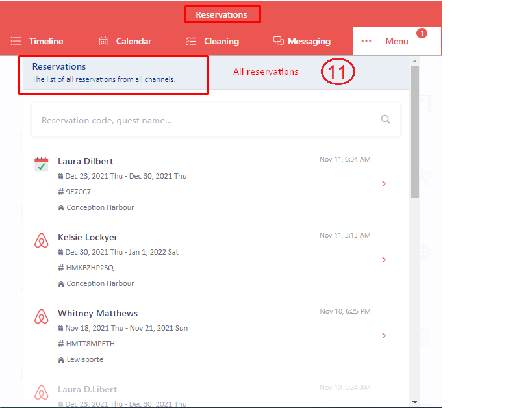
Task: Click the Messaging chat bubbles icon
Action: tap(278, 41)
